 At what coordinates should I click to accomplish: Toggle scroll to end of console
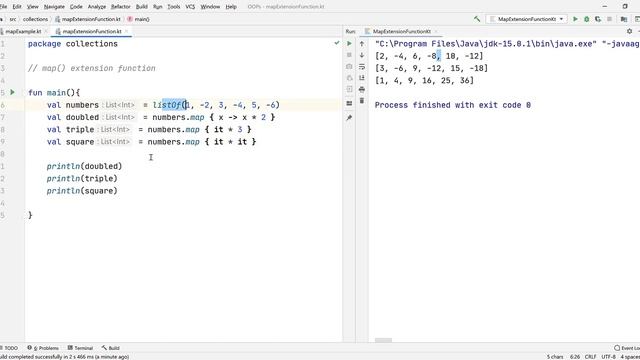(362, 78)
